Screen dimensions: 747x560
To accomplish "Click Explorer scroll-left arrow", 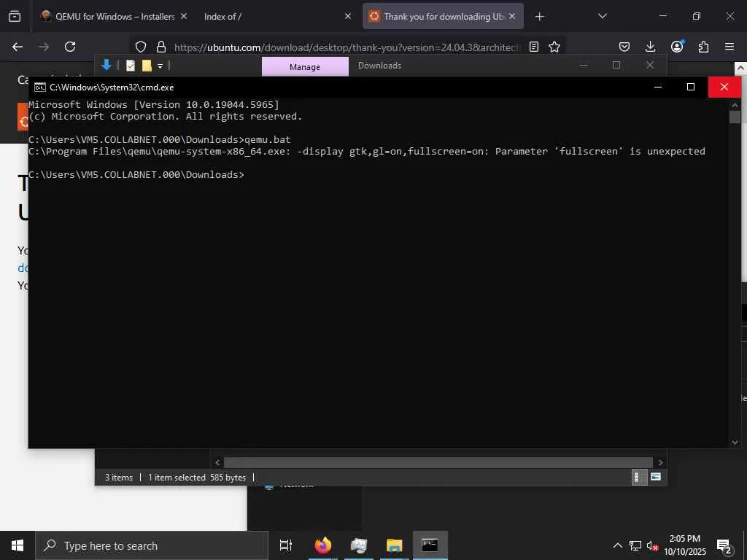I will click(217, 462).
